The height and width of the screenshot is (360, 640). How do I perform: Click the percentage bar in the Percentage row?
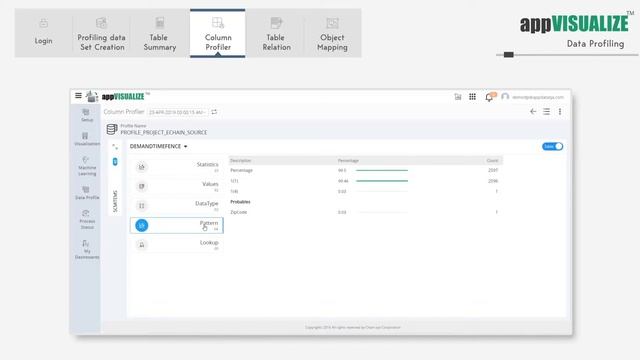(x=382, y=170)
